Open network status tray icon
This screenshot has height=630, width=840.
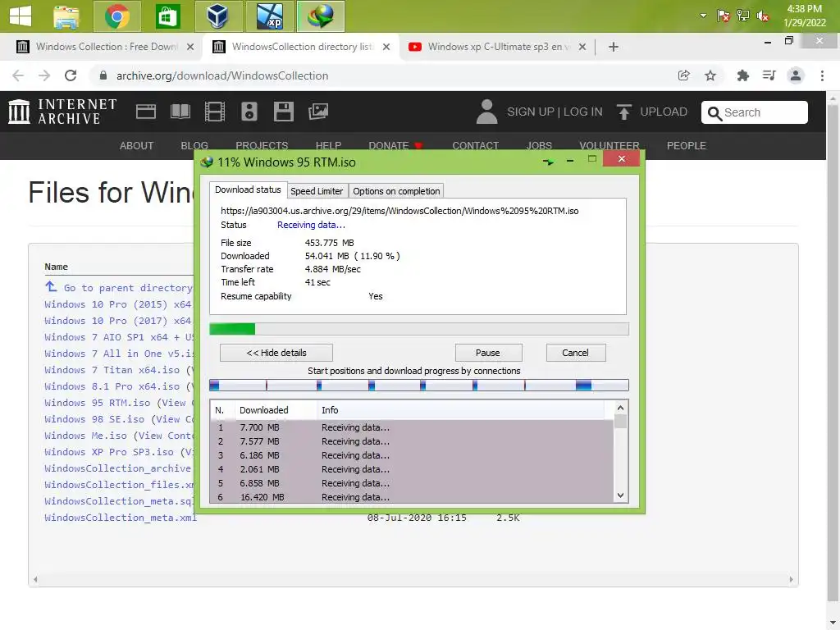tap(743, 16)
